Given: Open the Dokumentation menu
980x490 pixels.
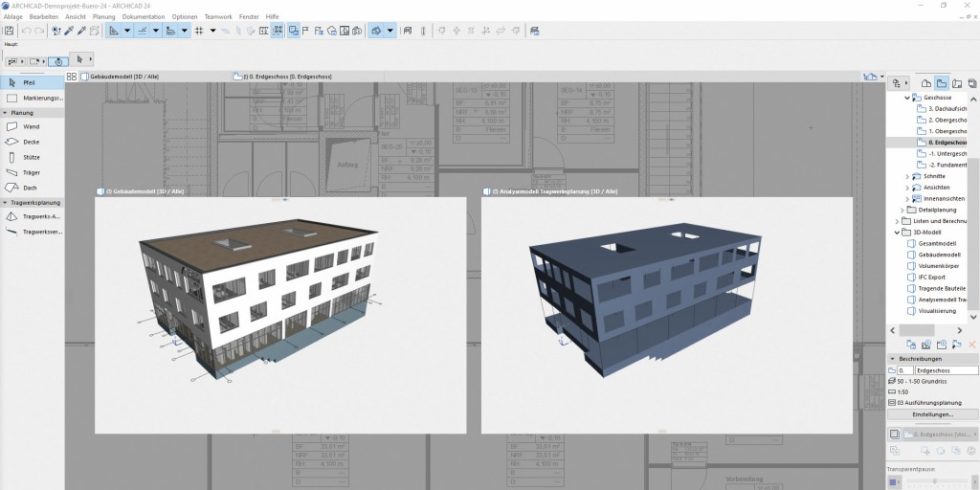Looking at the screenshot, I should pyautogui.click(x=144, y=17).
